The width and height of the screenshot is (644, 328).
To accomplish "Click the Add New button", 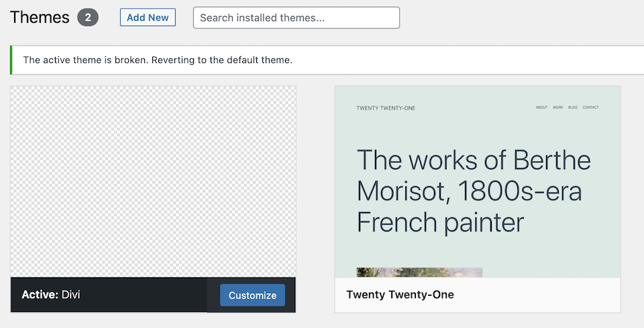I will click(x=148, y=17).
